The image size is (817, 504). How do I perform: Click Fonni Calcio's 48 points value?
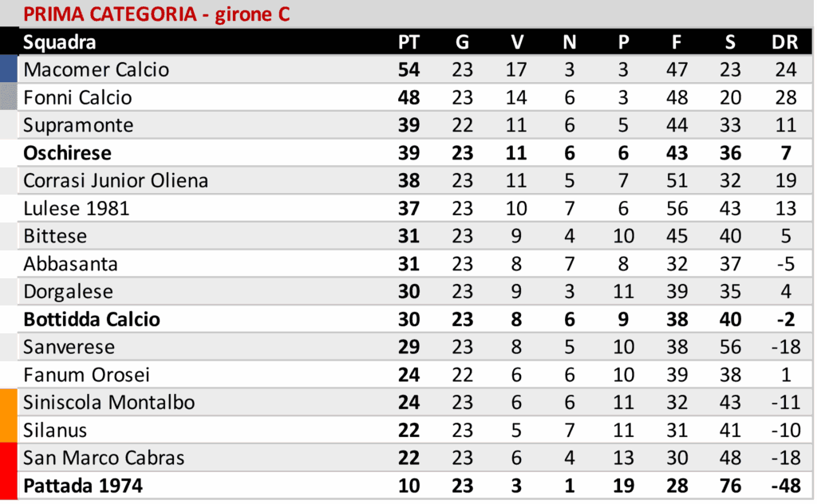pyautogui.click(x=408, y=98)
